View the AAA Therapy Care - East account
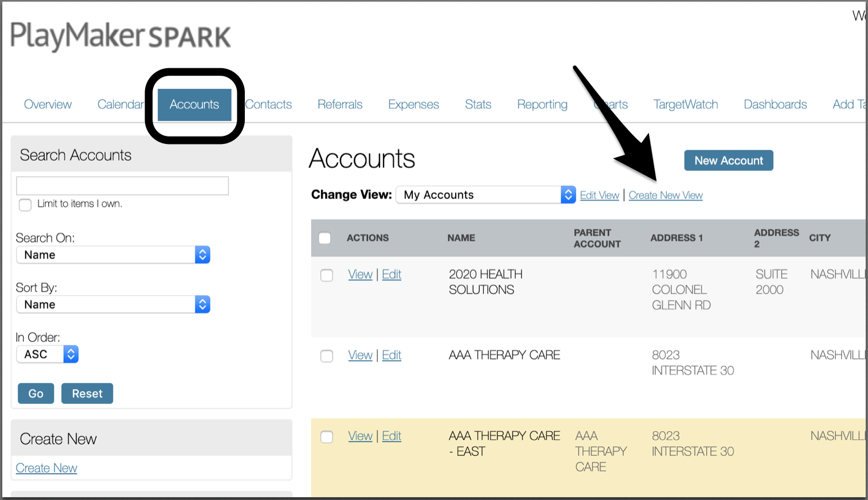 (360, 436)
